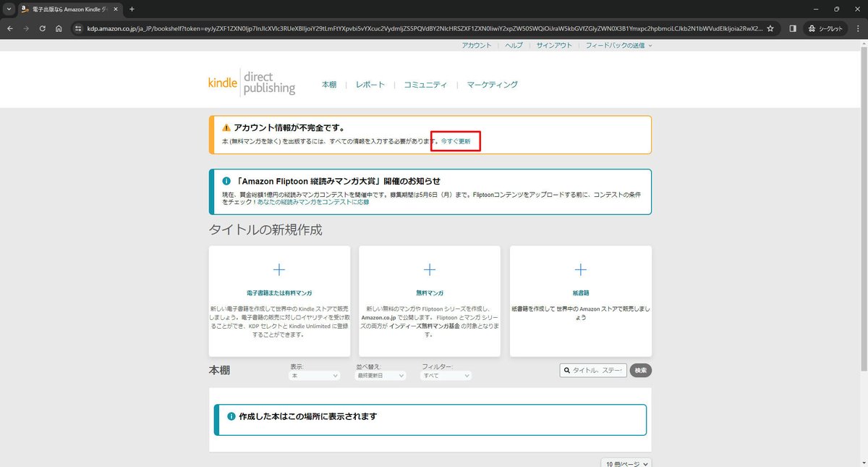Screen dimensions: 868x467
Task: Open the tab search dropdown arrow
Action: coord(7,9)
